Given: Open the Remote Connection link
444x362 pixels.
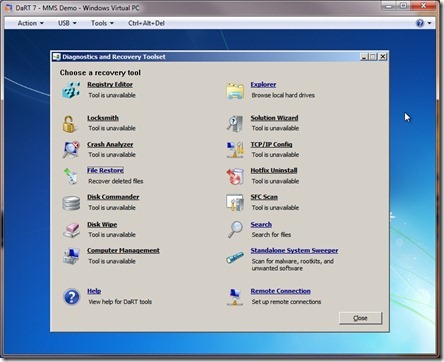Looking at the screenshot, I should click(x=280, y=291).
